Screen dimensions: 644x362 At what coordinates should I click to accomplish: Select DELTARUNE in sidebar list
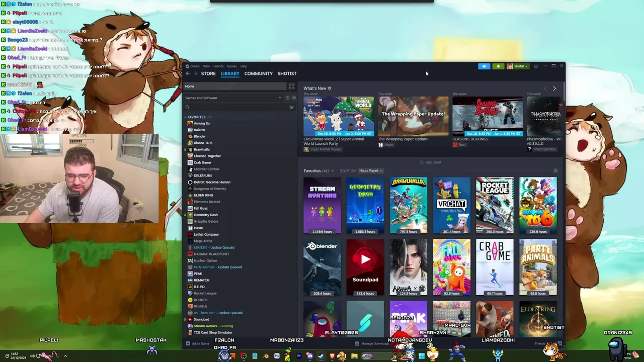pyautogui.click(x=203, y=175)
